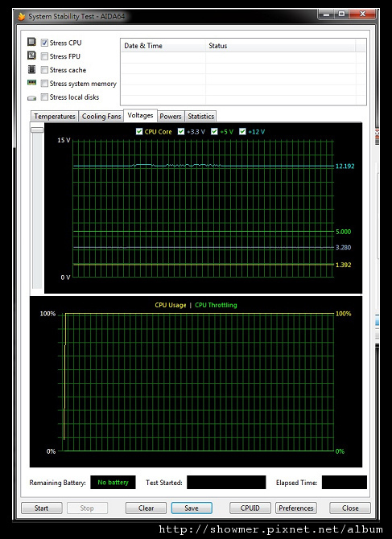Click the 12.192 voltage value label
The width and height of the screenshot is (392, 539).
pyautogui.click(x=345, y=167)
